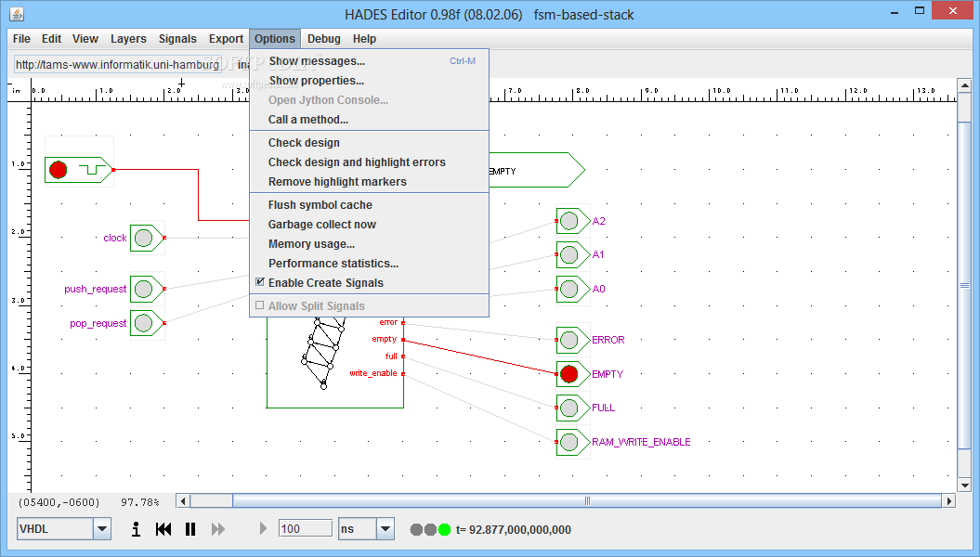Open the View menu
Image resolution: width=980 pixels, height=557 pixels.
(x=85, y=39)
